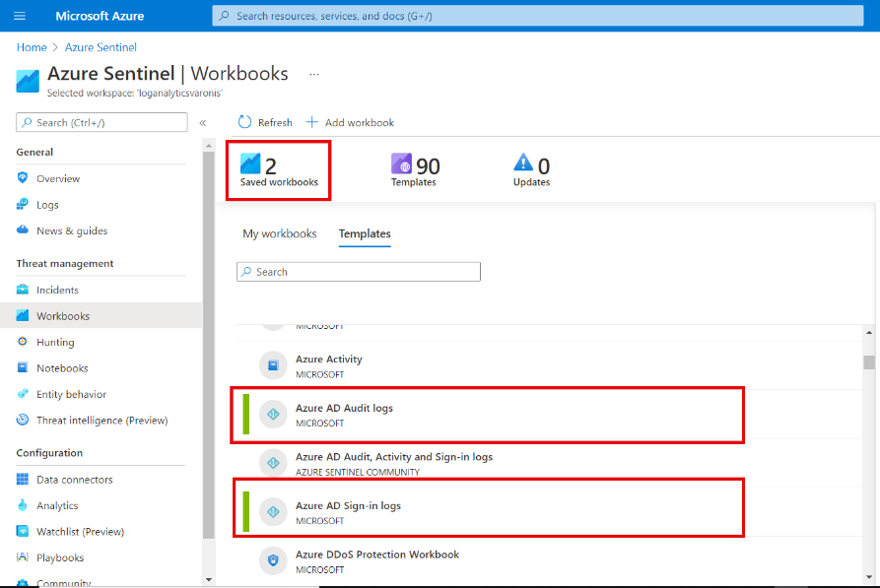880x588 pixels.
Task: Click the Azure AD Sign-in logs template icon
Action: tap(273, 512)
